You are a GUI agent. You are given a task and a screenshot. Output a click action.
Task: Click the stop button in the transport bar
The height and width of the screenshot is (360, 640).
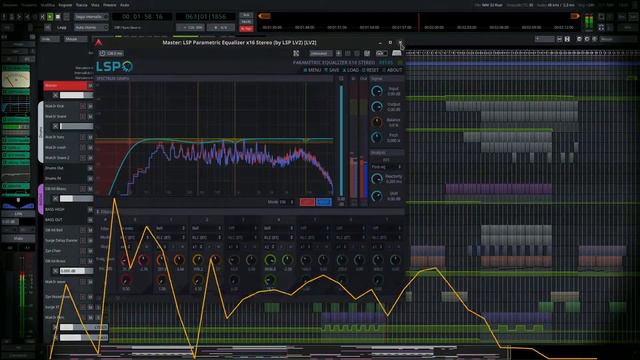[58, 17]
